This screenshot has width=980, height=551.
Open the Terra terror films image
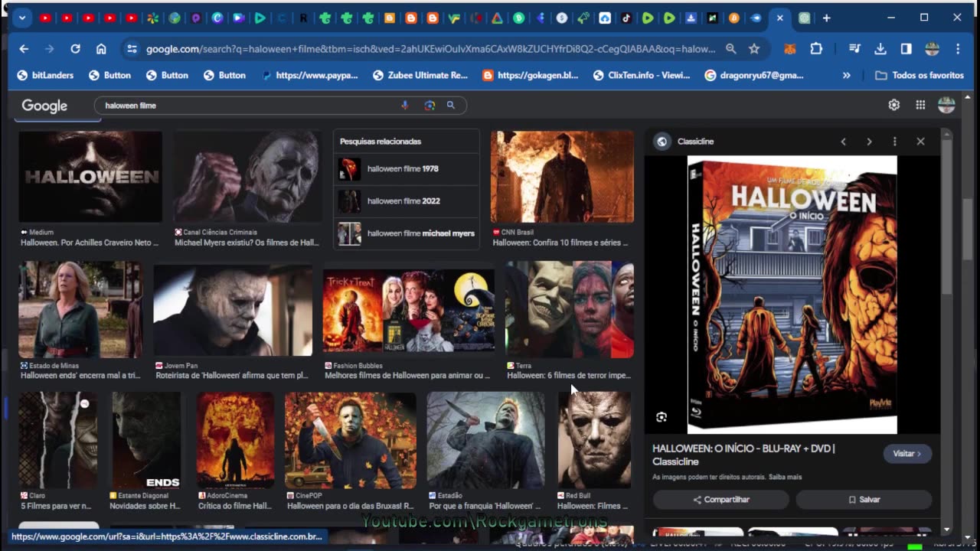[570, 310]
